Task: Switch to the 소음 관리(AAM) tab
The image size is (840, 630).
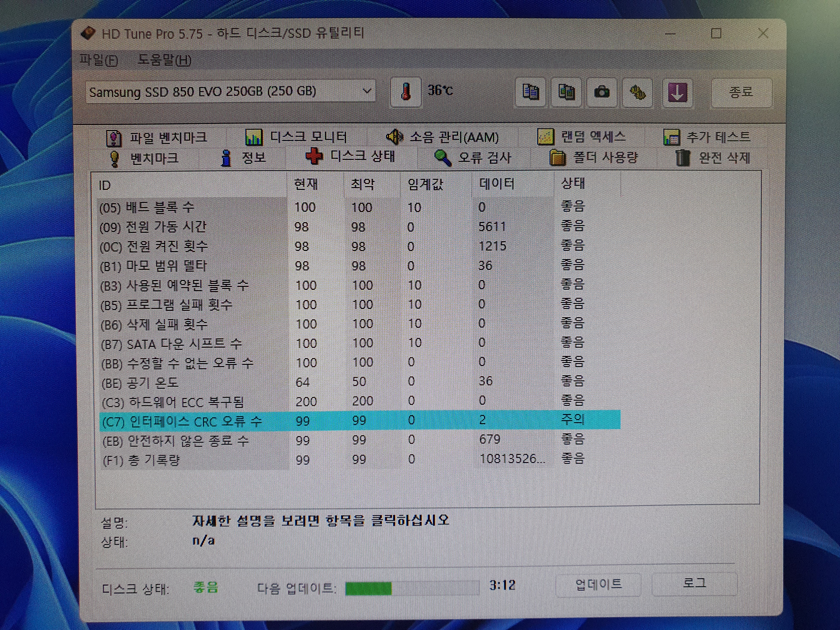Action: (x=442, y=137)
